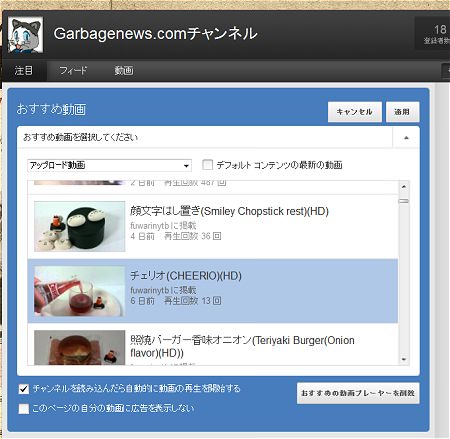Click the 18 subscriber count box
The width and height of the screenshot is (450, 439).
432,34
